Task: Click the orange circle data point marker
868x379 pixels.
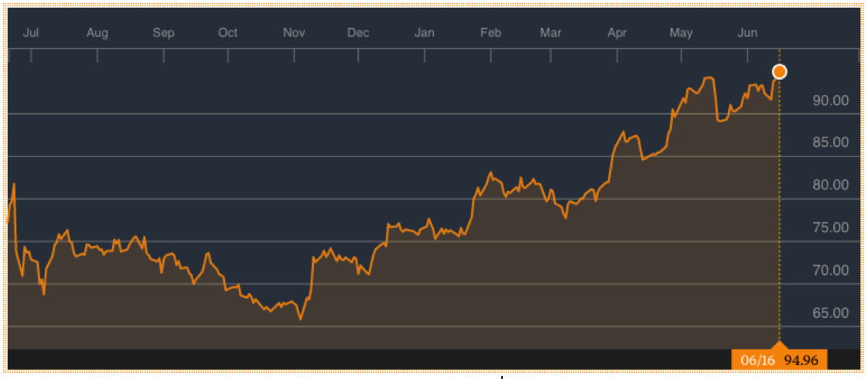Action: click(780, 72)
